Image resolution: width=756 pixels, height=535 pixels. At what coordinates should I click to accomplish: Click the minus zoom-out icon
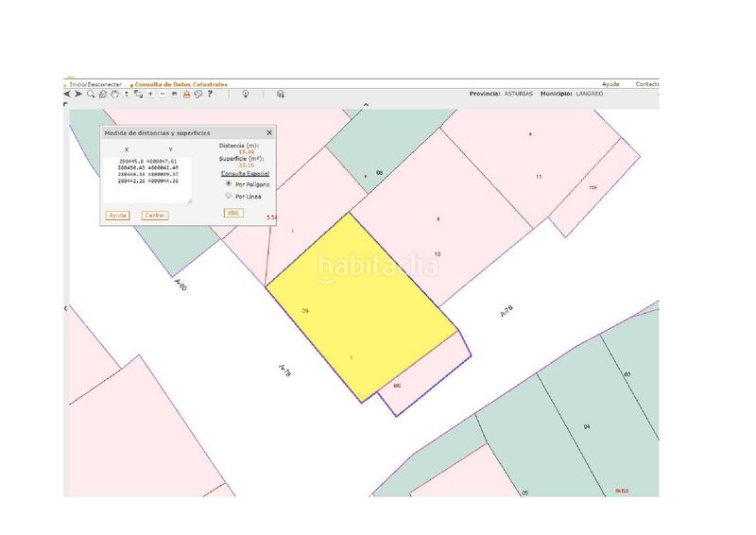pyautogui.click(x=163, y=94)
